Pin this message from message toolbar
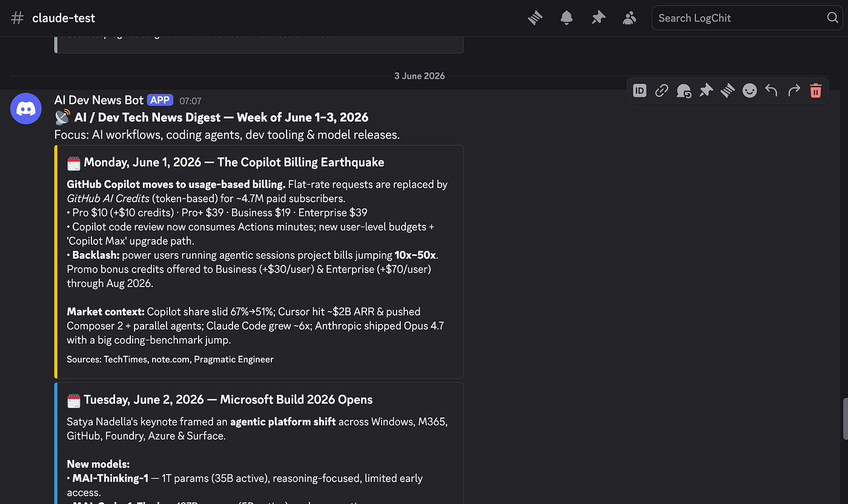 click(706, 91)
